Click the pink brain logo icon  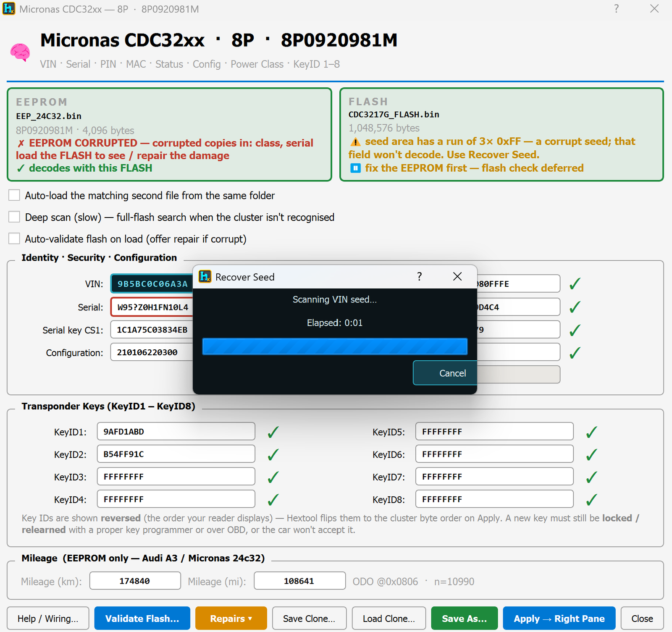click(x=20, y=53)
